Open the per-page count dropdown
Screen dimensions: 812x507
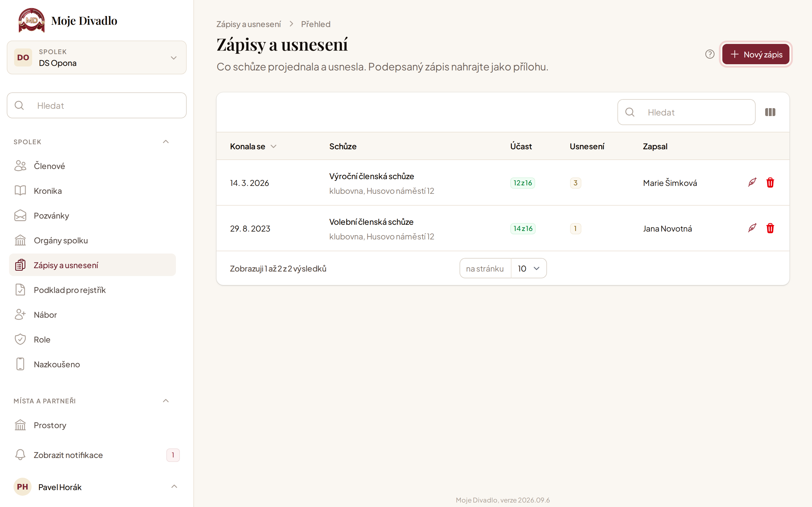coord(528,268)
